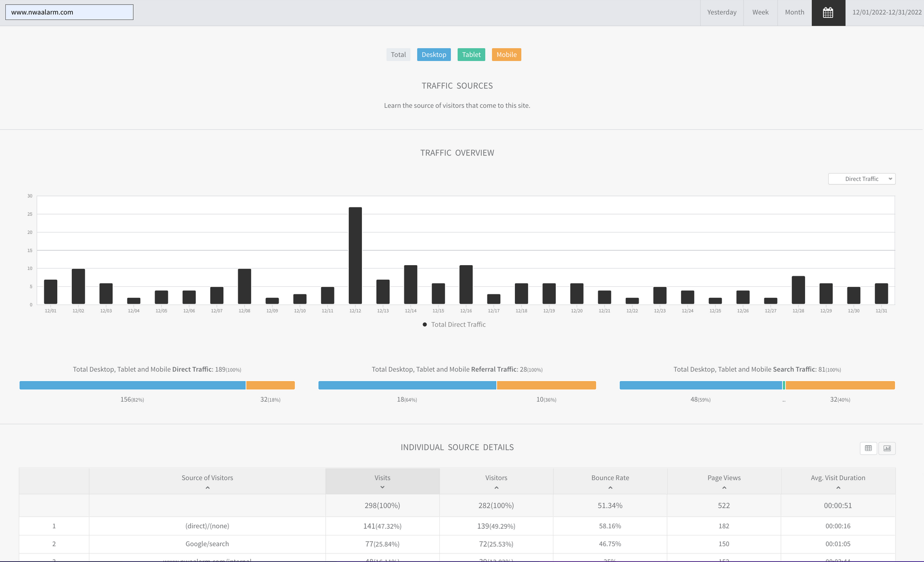The height and width of the screenshot is (562, 924).
Task: Switch to bar chart view icon
Action: coord(887,448)
